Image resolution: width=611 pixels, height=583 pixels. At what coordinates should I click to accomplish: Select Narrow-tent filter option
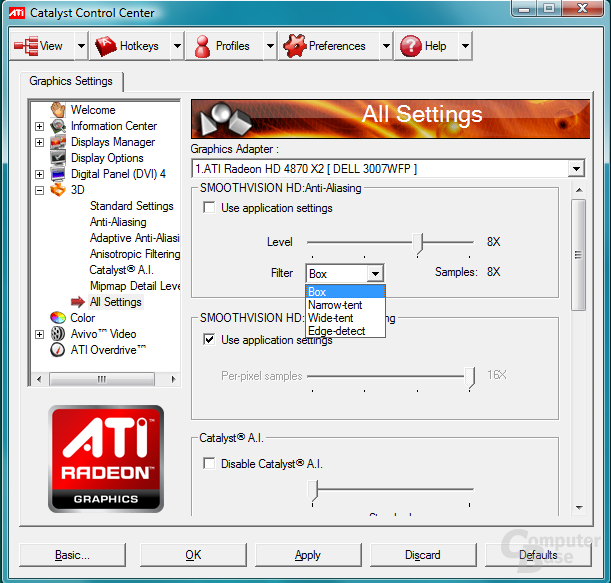(x=346, y=305)
